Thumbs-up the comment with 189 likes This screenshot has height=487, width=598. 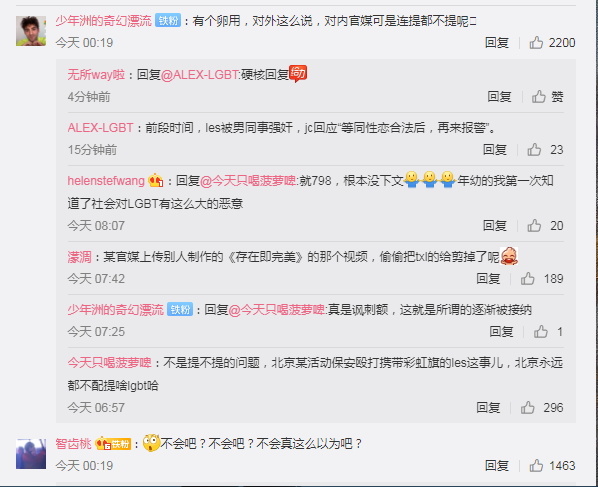(x=527, y=278)
